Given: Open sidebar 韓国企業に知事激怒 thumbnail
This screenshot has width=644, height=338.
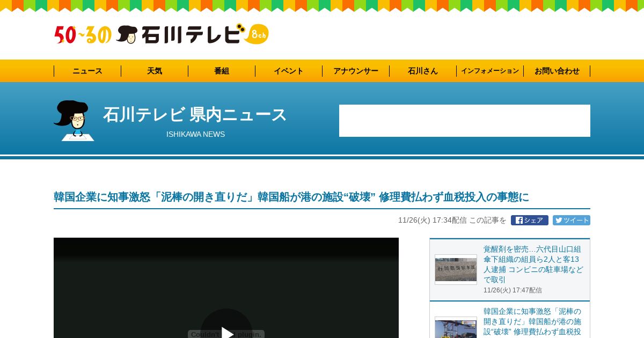Looking at the screenshot, I should [456, 327].
